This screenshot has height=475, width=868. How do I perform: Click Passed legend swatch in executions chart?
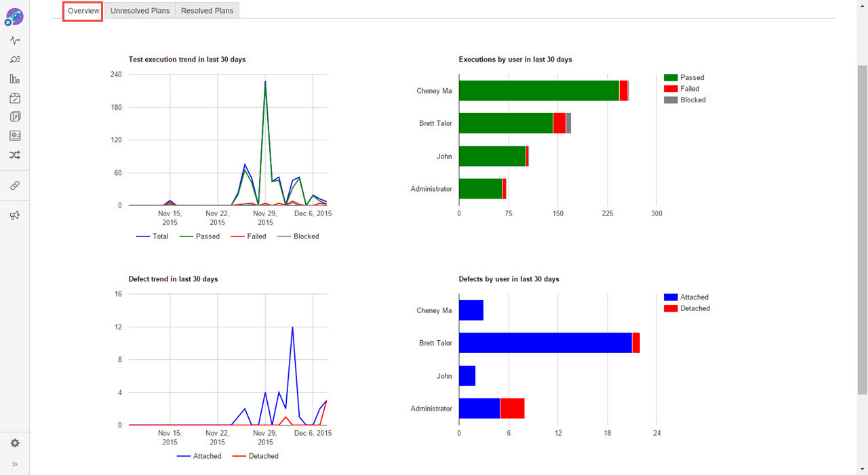(x=671, y=78)
